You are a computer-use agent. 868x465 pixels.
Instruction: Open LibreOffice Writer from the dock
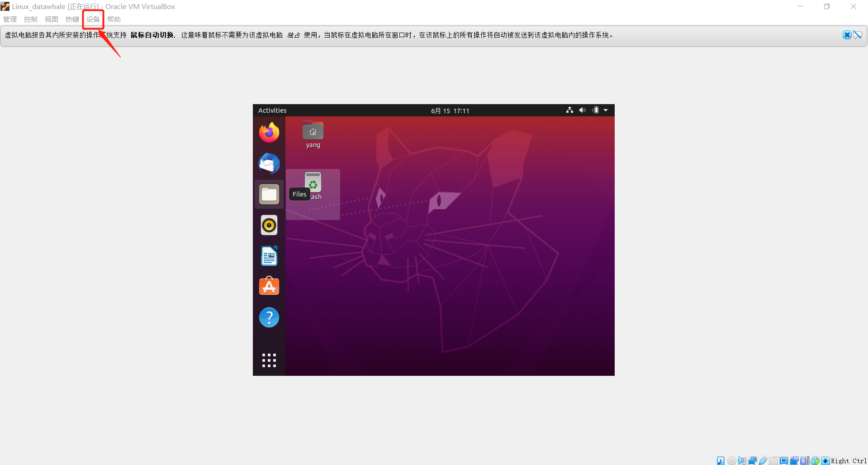(269, 256)
